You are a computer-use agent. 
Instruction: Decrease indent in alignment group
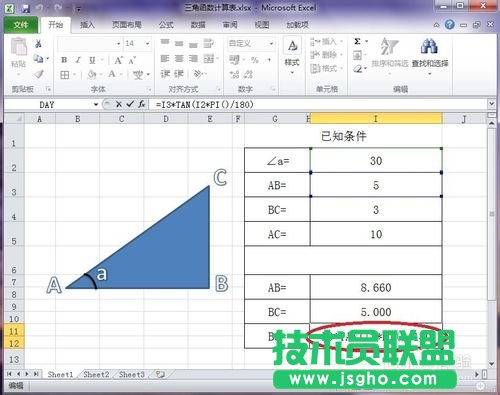165,74
